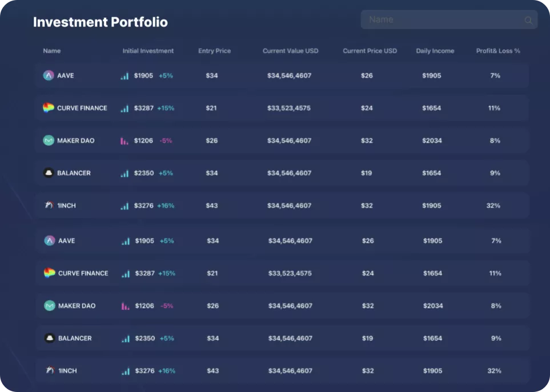Click the bar chart icon in second AAVE row
Viewport: 550px width, 392px height.
click(x=126, y=241)
